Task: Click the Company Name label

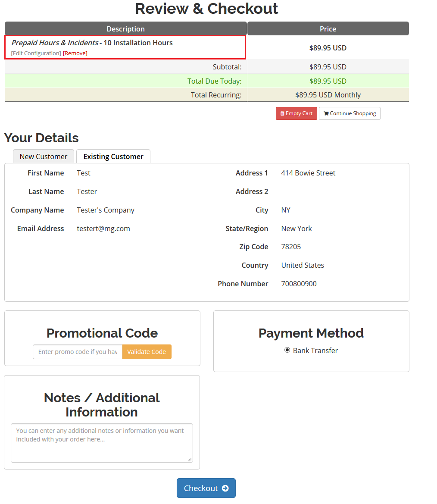Action: tap(37, 210)
